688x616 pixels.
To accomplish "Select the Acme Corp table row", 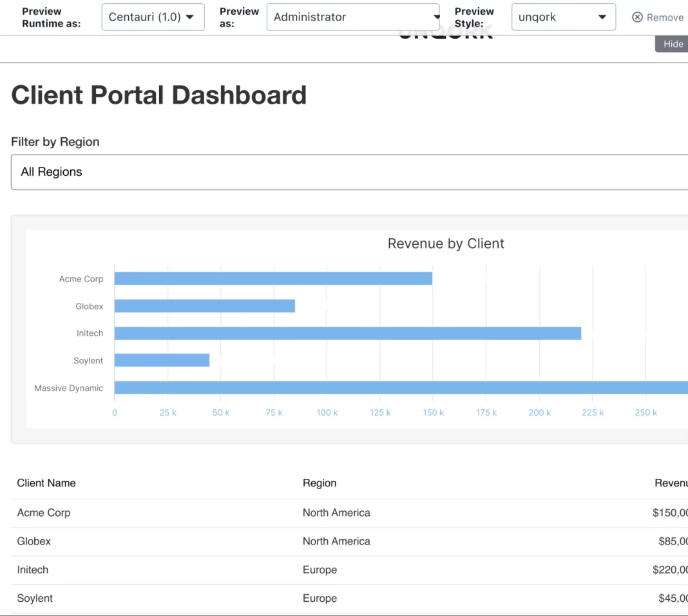I will pyautogui.click(x=349, y=513).
